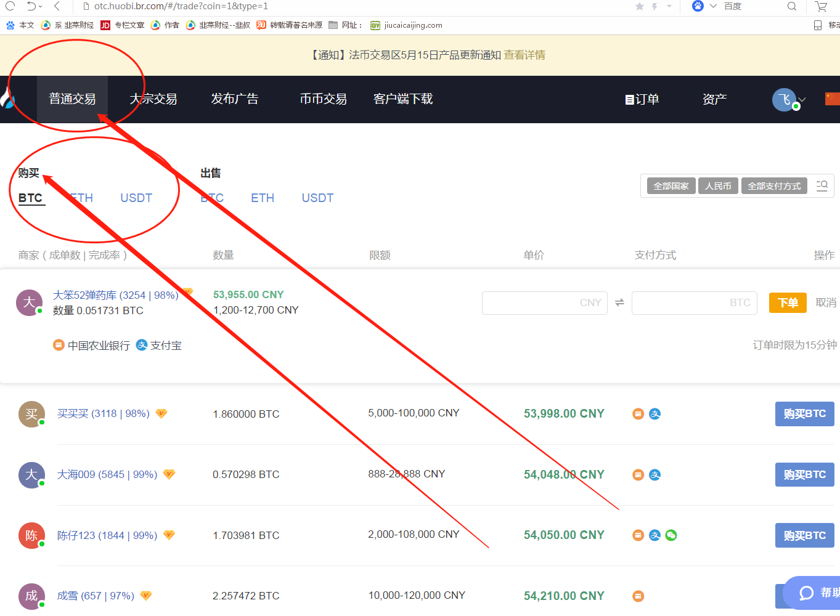
Task: Click the 大笨52弹药库 merchant avatar
Action: click(29, 302)
